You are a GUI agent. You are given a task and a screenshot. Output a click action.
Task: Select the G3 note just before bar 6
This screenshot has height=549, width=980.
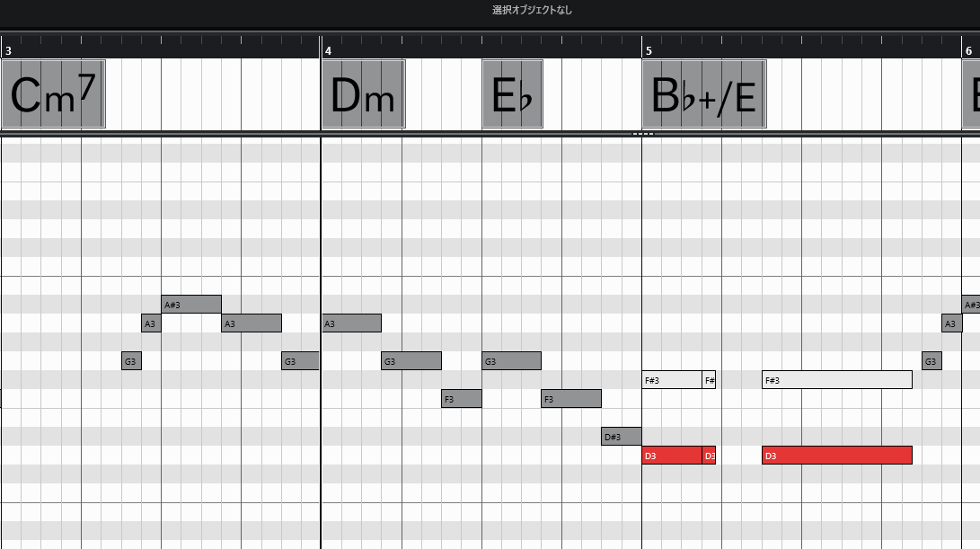(931, 361)
